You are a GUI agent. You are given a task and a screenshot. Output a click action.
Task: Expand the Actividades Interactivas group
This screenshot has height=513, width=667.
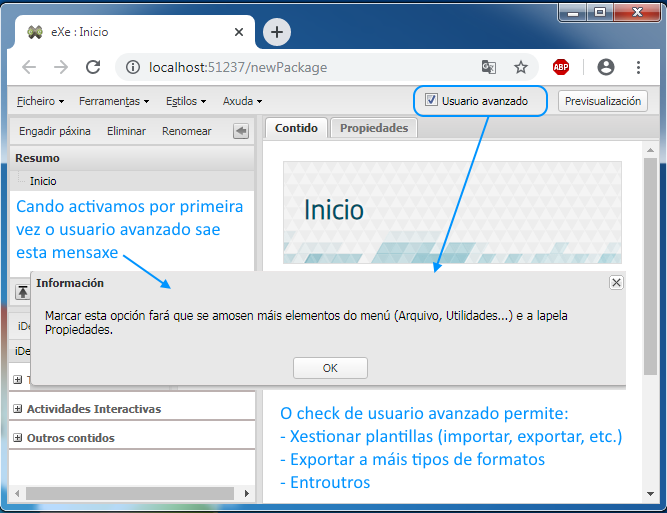click(18, 409)
